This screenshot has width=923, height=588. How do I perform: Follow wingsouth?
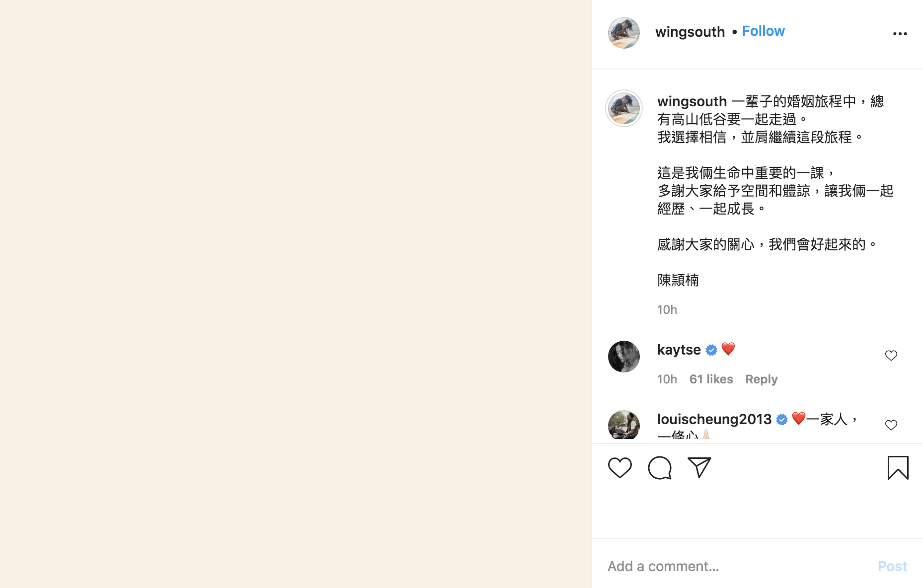[763, 31]
